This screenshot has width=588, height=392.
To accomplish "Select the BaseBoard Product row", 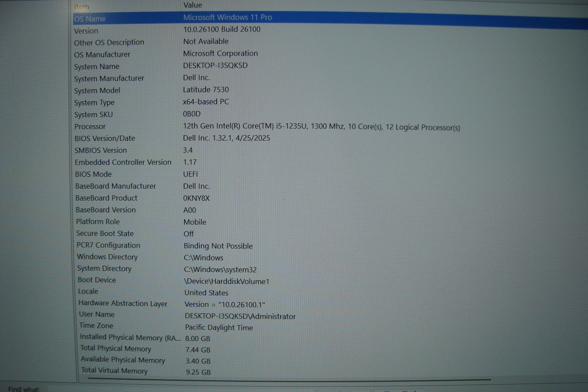I will point(106,198).
